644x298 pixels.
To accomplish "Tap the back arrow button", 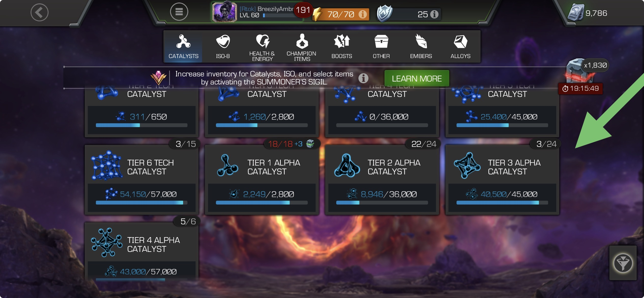I will 39,12.
